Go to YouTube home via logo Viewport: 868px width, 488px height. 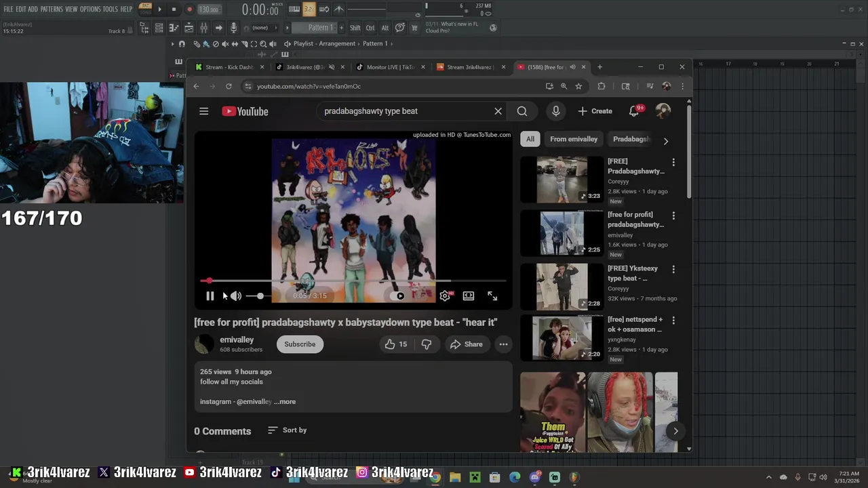pos(245,111)
